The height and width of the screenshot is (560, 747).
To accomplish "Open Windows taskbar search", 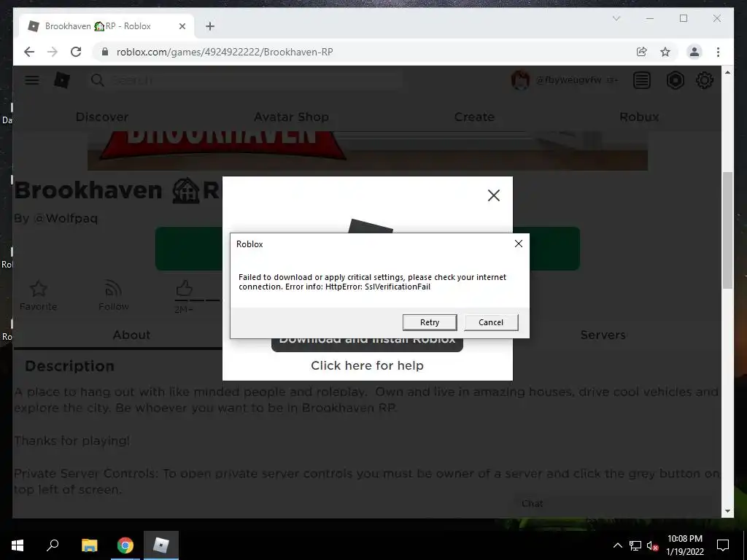I will click(53, 545).
